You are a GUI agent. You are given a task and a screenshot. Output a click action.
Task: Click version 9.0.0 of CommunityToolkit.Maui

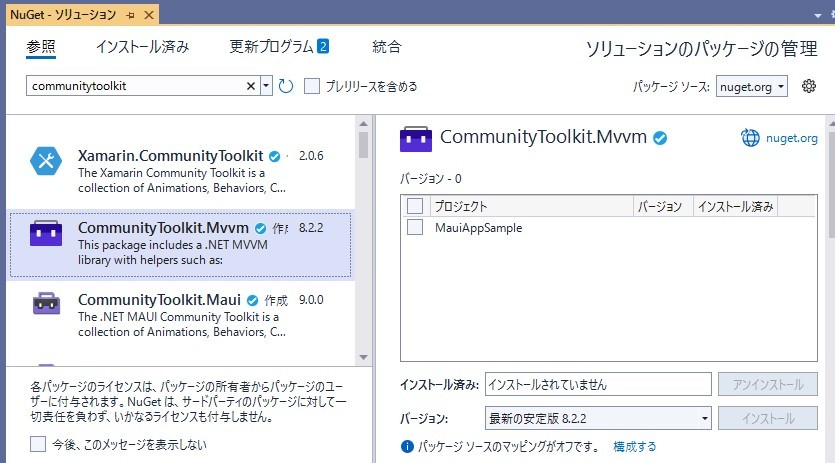click(x=311, y=299)
